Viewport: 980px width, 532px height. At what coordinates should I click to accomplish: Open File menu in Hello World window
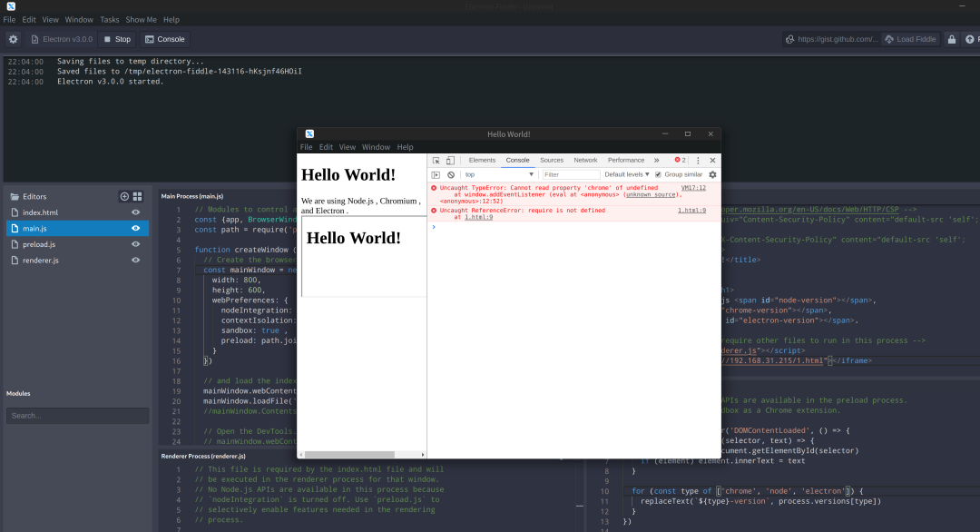pyautogui.click(x=307, y=147)
